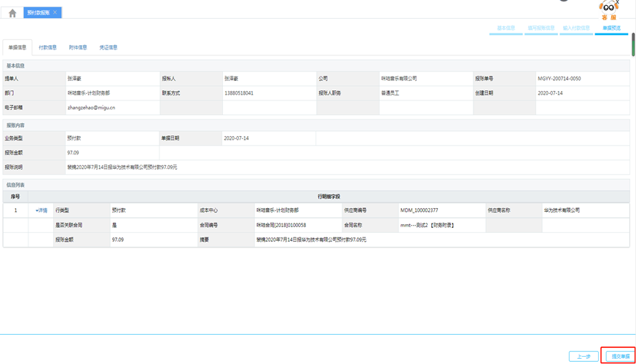Click the contract number 咪咕合同[2018]0100058

click(x=281, y=225)
